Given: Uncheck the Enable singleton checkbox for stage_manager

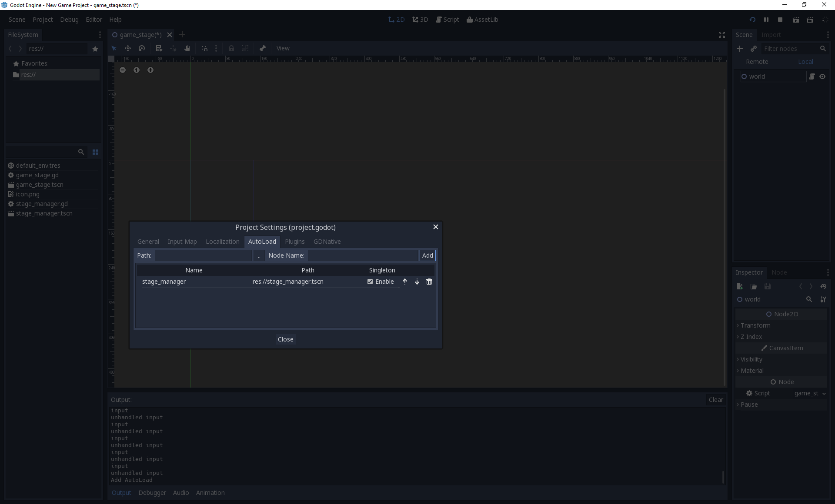Looking at the screenshot, I should [370, 282].
